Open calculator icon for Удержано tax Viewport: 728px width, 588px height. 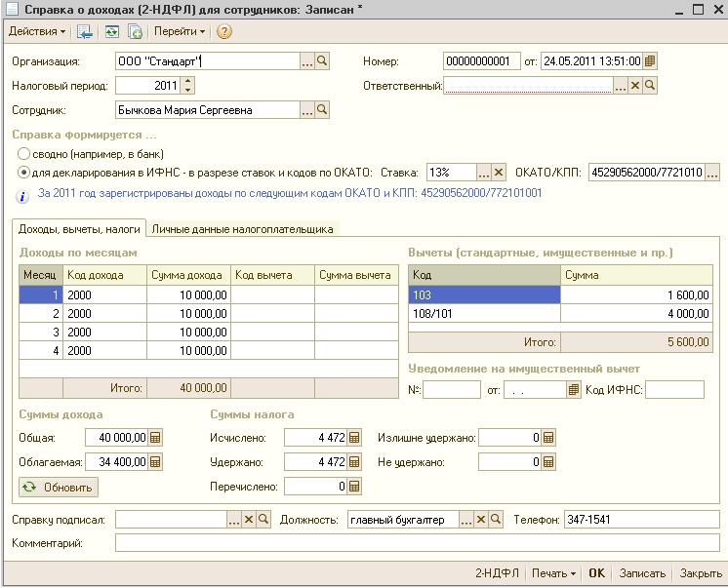click(x=354, y=462)
